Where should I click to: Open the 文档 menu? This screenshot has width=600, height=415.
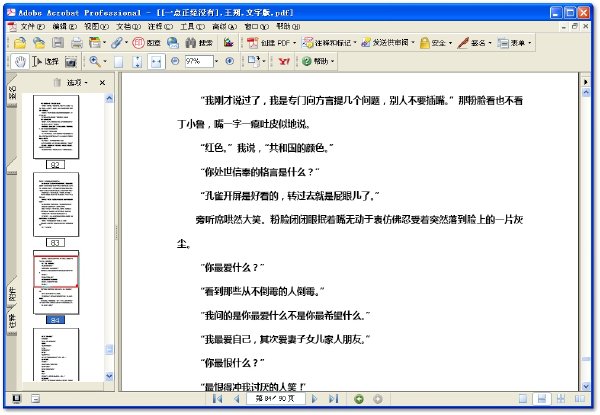click(x=128, y=26)
